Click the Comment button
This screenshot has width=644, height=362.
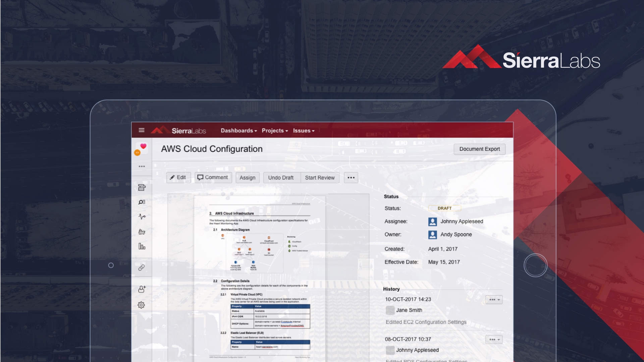213,178
